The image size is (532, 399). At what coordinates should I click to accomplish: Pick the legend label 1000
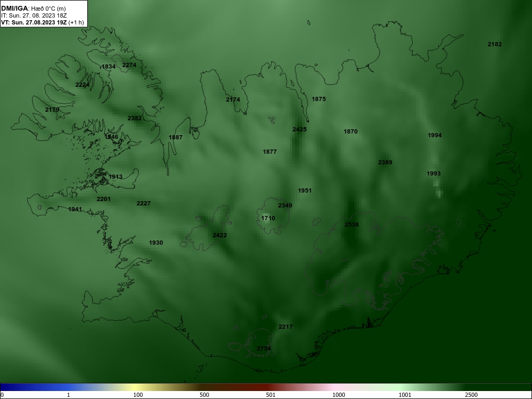point(338,395)
